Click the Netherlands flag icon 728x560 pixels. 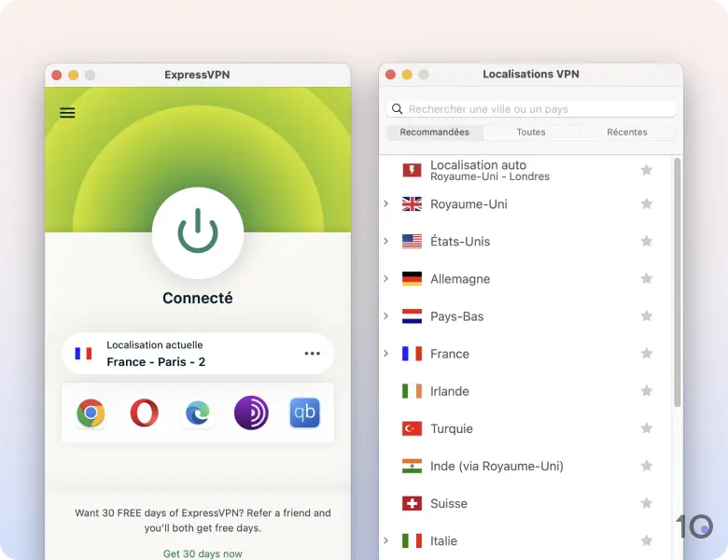click(x=412, y=316)
